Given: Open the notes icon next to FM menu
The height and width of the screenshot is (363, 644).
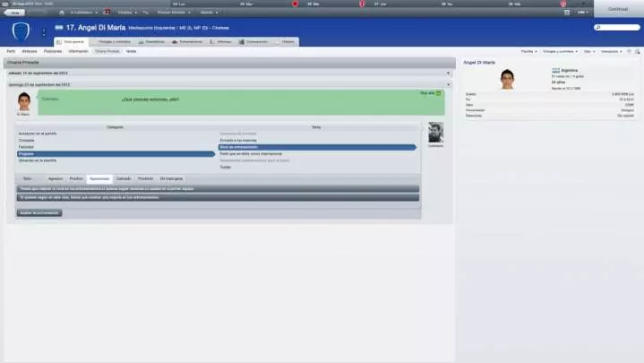Looking at the screenshot, I should (567, 13).
